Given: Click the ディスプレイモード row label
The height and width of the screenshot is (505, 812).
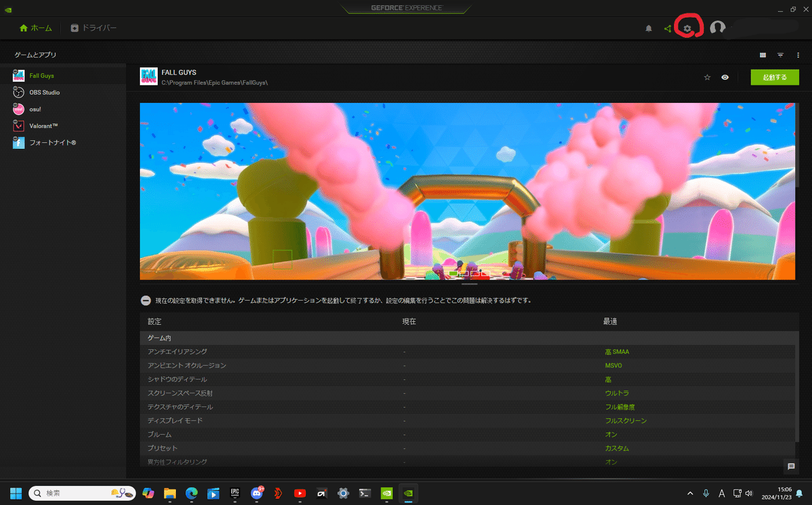Looking at the screenshot, I should tap(175, 420).
